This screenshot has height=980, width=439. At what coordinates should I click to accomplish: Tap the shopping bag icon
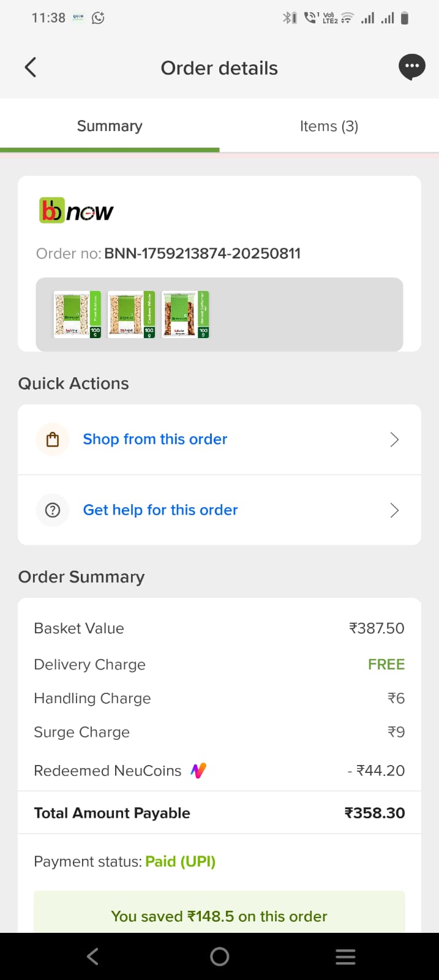coord(53,440)
